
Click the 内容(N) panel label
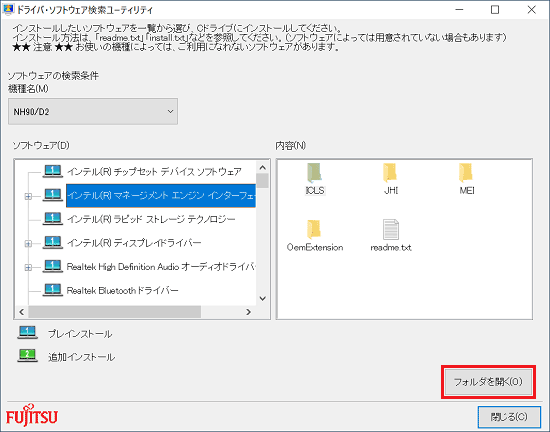[290, 145]
